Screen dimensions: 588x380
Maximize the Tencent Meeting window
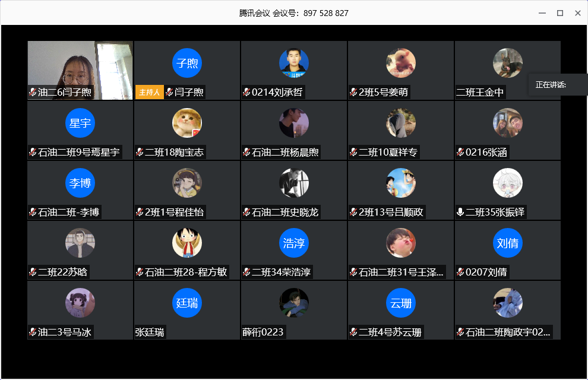click(x=559, y=13)
